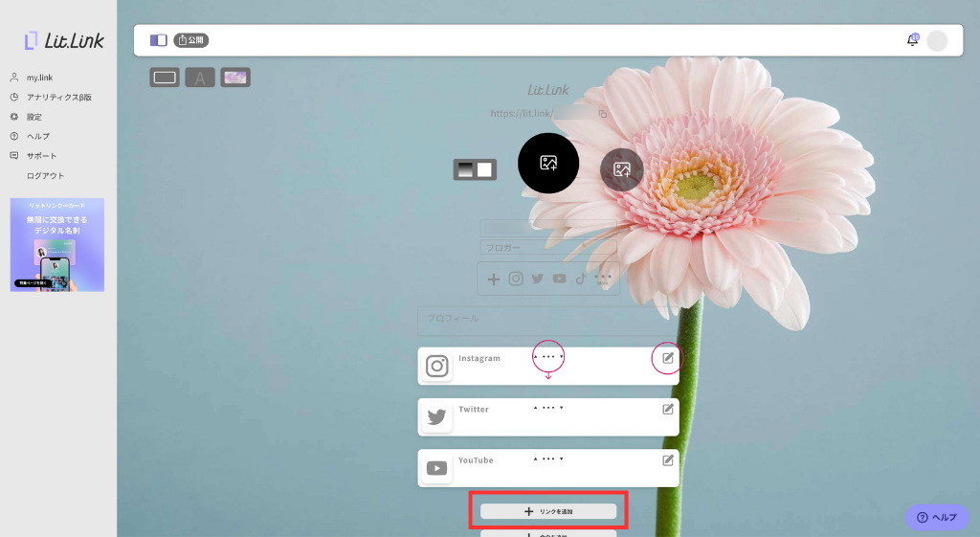The height and width of the screenshot is (537, 980).
Task: Open the background image design tool
Action: point(235,78)
